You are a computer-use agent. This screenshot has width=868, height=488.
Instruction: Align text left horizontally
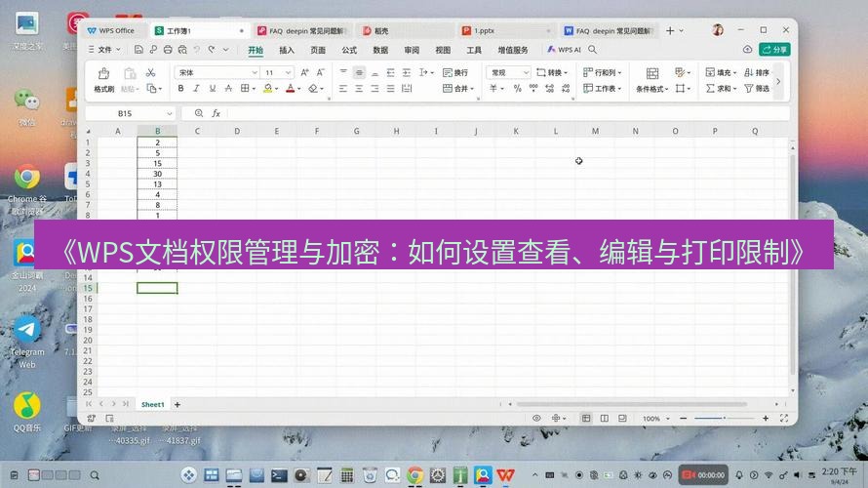click(343, 88)
